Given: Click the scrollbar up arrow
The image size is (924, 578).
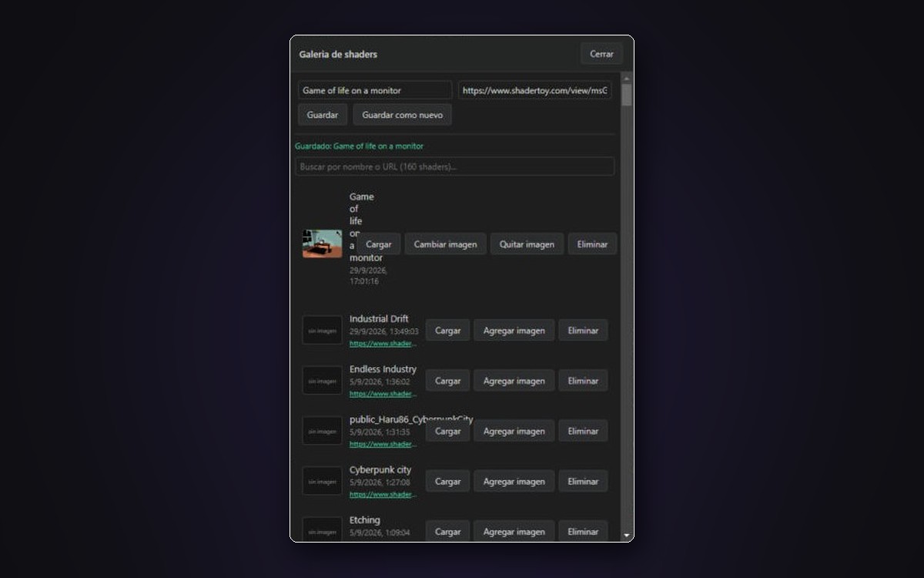Looking at the screenshot, I should click(627, 78).
